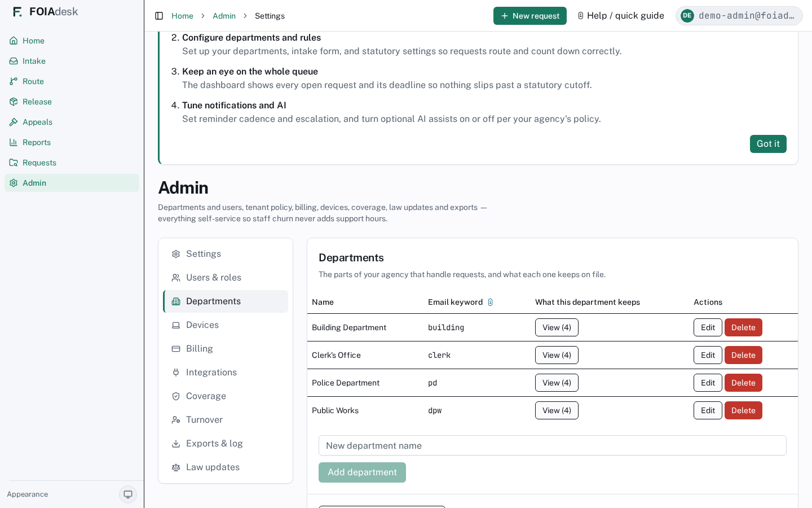Click the Email keyword info icon
812x508 pixels.
pos(490,302)
